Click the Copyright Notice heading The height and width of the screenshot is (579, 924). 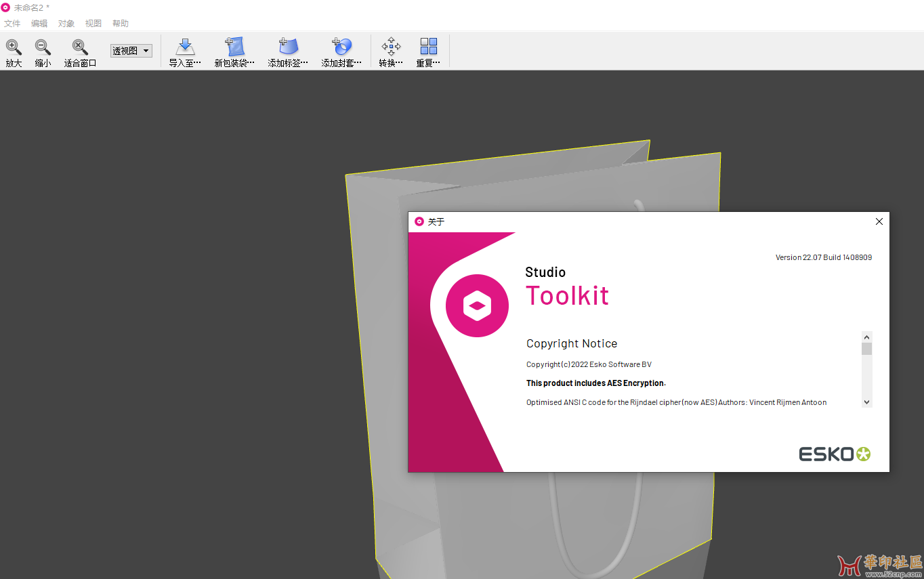[572, 343]
